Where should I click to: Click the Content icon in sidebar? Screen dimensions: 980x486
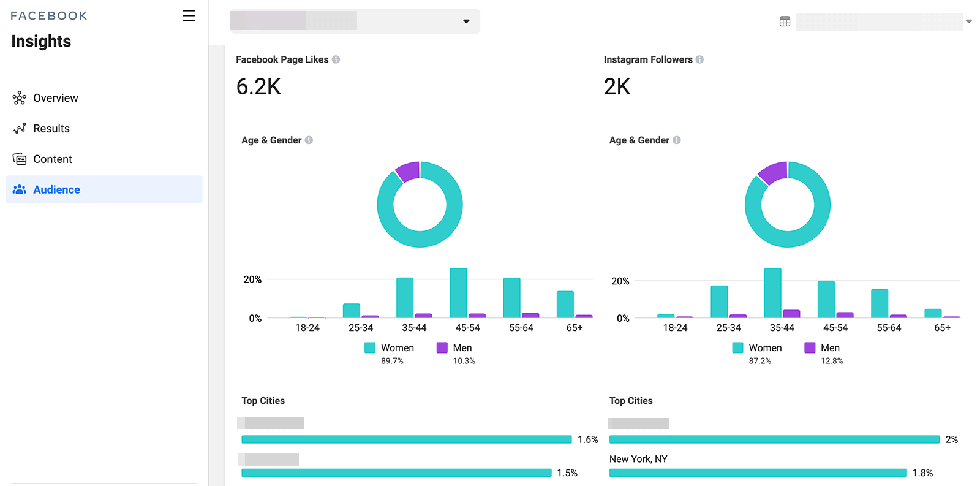point(20,159)
